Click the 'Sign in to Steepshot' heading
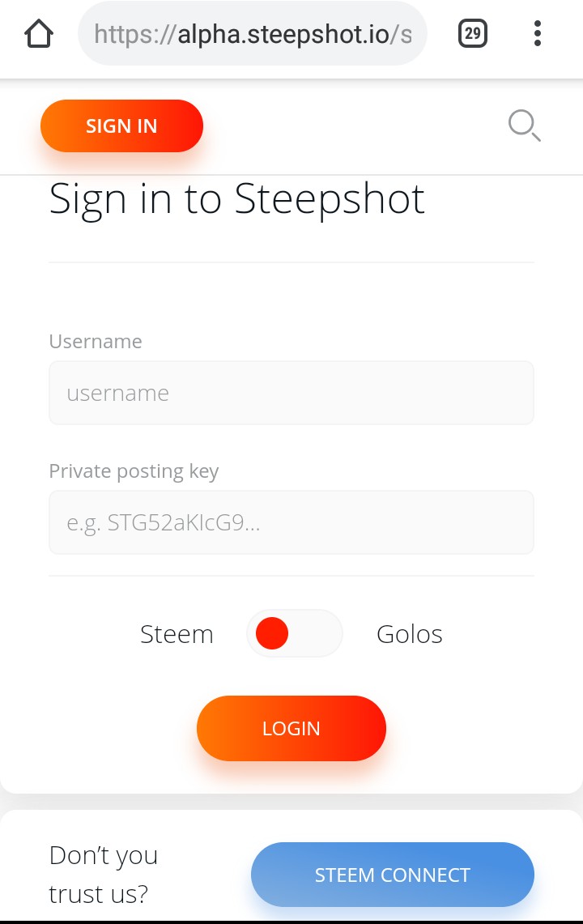This screenshot has height=924, width=583. (237, 199)
